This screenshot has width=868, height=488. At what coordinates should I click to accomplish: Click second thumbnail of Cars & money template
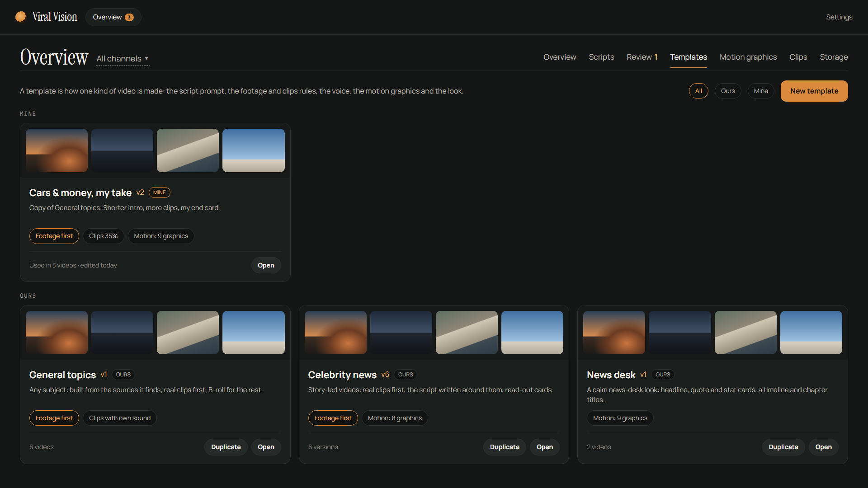(x=122, y=150)
